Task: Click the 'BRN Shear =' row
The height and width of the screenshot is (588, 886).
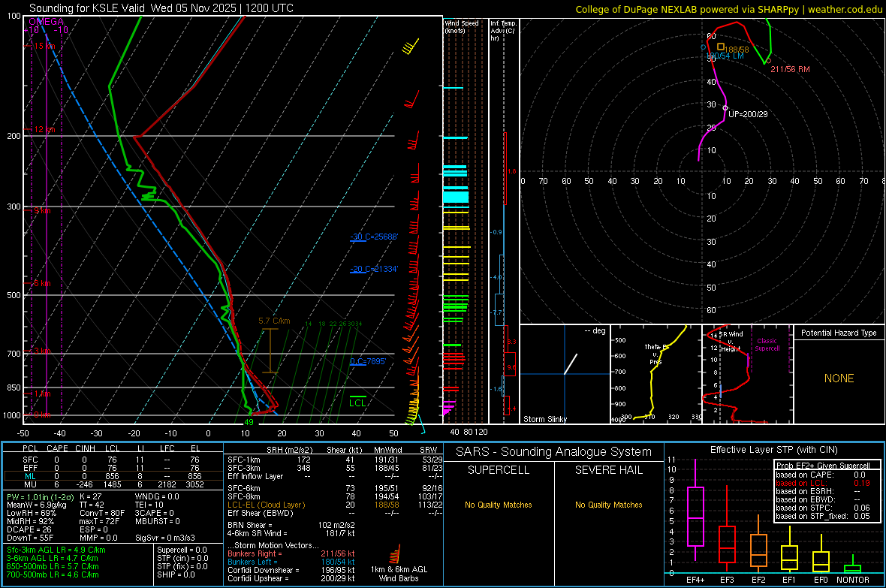Action: click(x=291, y=525)
